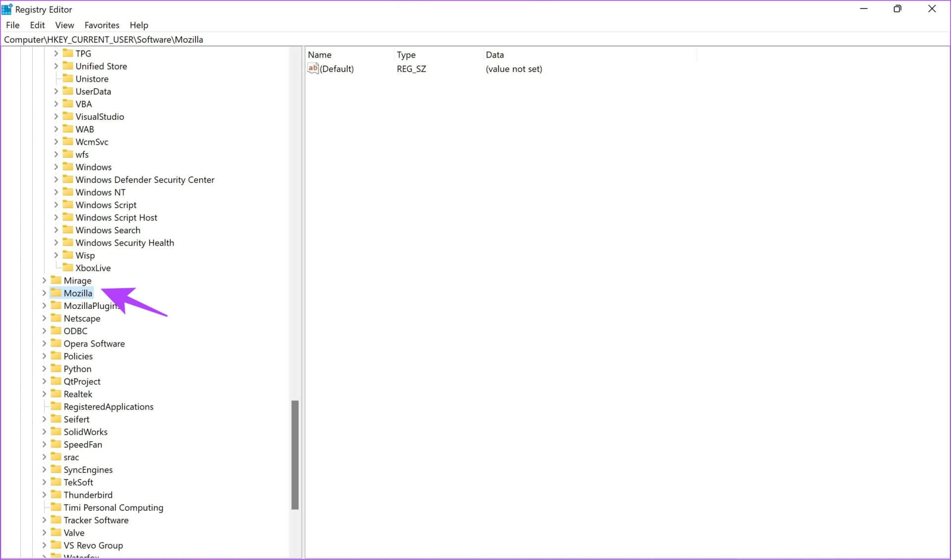Viewport: 951px width, 560px height.
Task: Expand the VisualStudio key
Action: 56,116
